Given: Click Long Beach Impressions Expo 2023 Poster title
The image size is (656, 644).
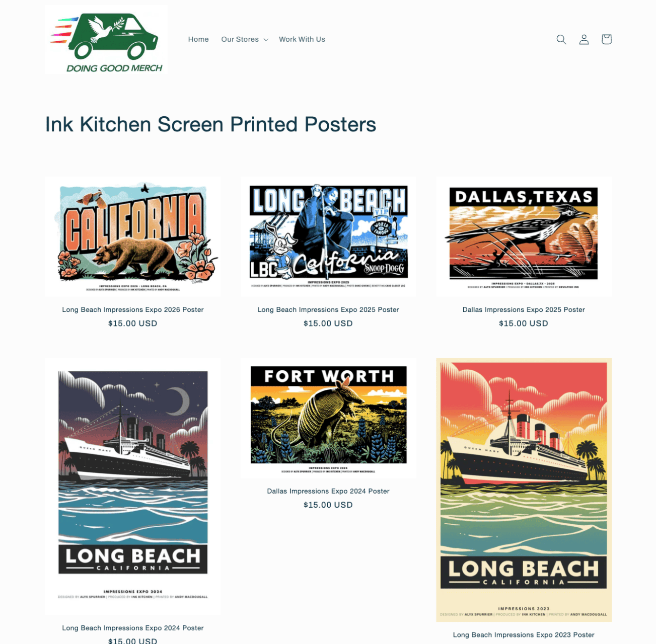Looking at the screenshot, I should pos(524,635).
